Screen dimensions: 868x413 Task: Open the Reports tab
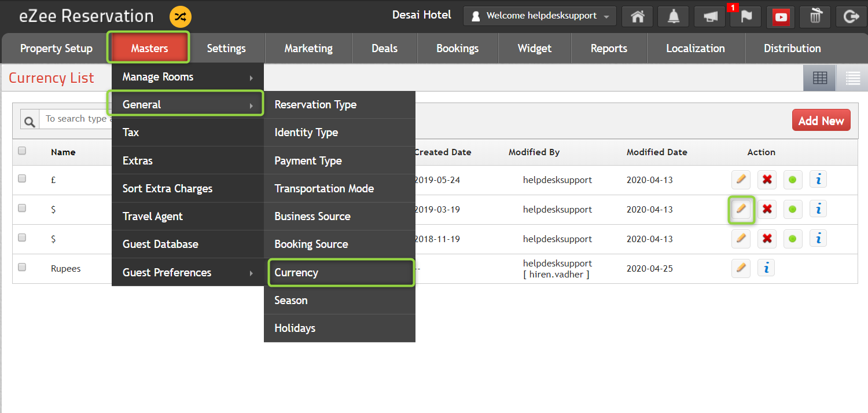(x=609, y=49)
